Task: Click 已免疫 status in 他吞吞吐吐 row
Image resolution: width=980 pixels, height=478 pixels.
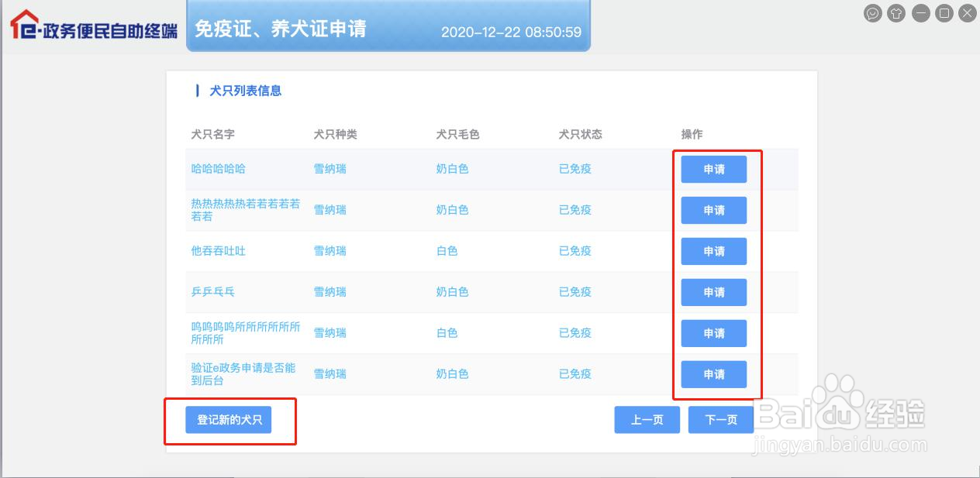Action: tap(575, 251)
